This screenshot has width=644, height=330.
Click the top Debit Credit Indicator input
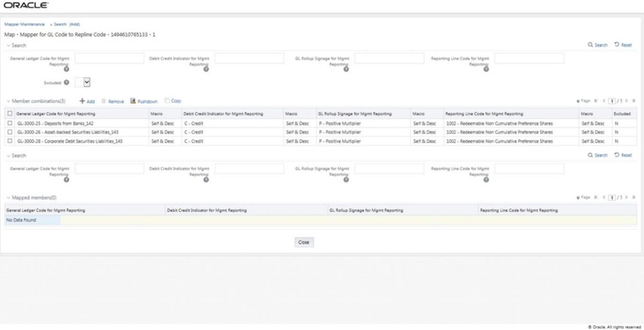point(249,58)
